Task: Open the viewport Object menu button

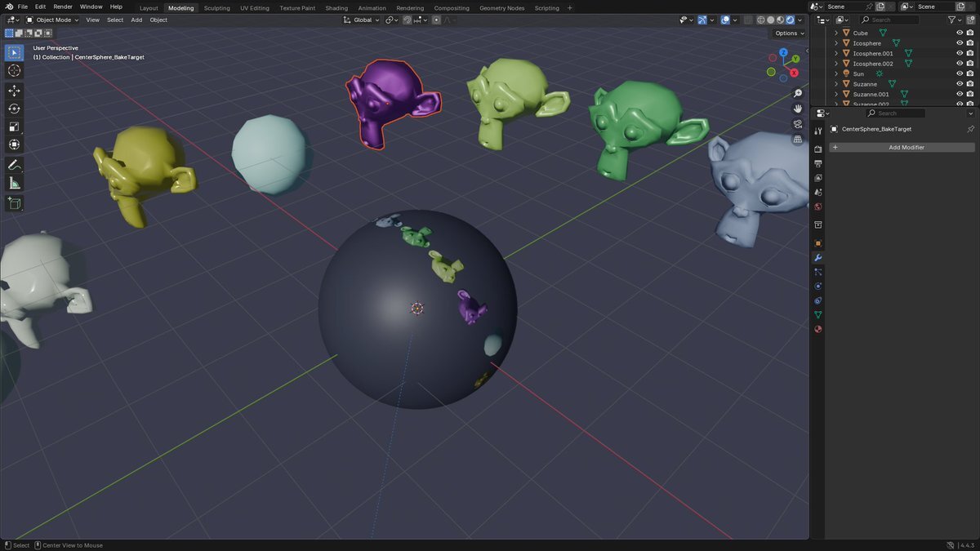Action: pos(158,20)
